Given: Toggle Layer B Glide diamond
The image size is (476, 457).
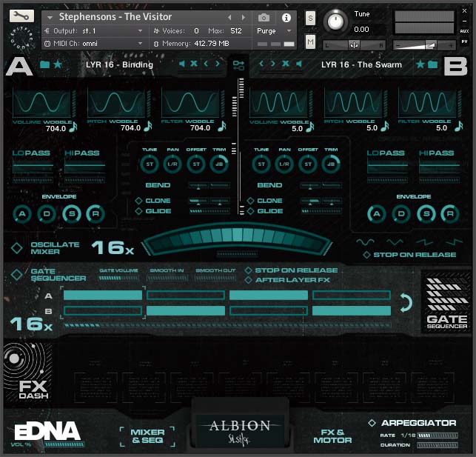Looking at the screenshot, I should click(x=250, y=211).
